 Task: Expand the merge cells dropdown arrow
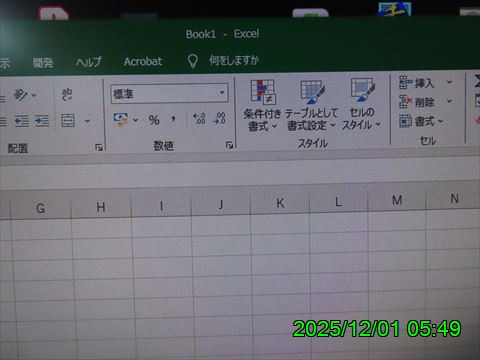87,121
